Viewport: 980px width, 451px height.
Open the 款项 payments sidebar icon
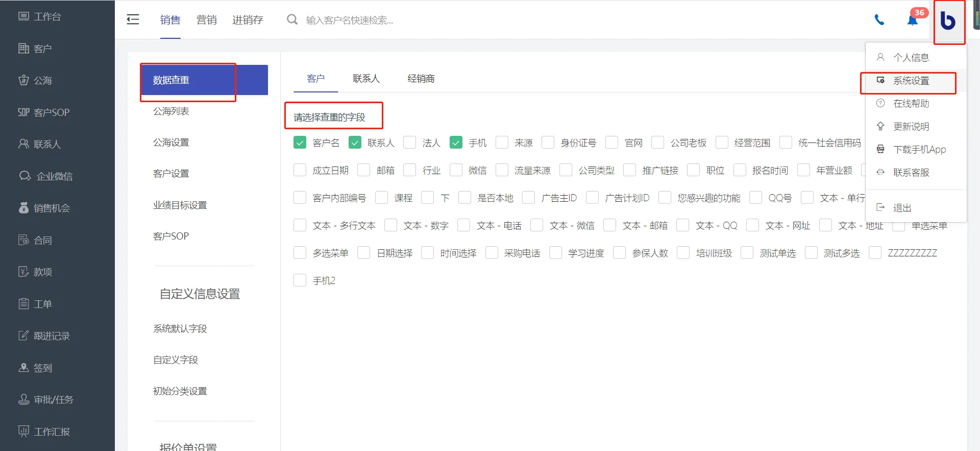tap(23, 272)
